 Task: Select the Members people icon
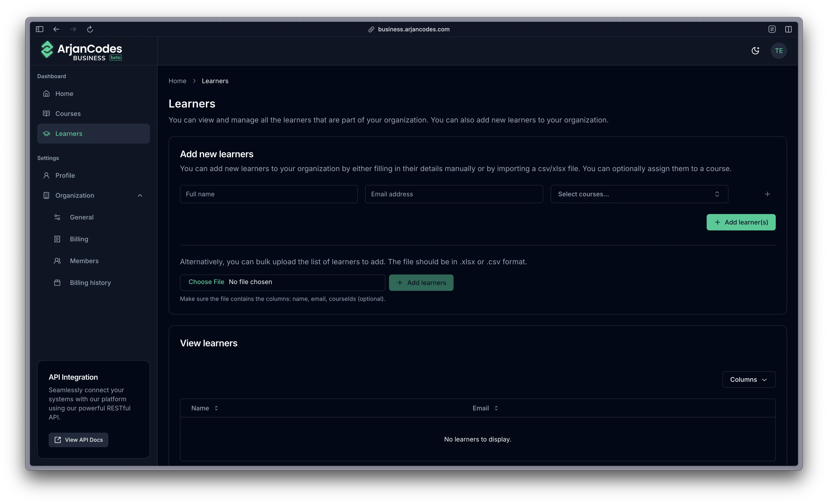click(x=57, y=261)
